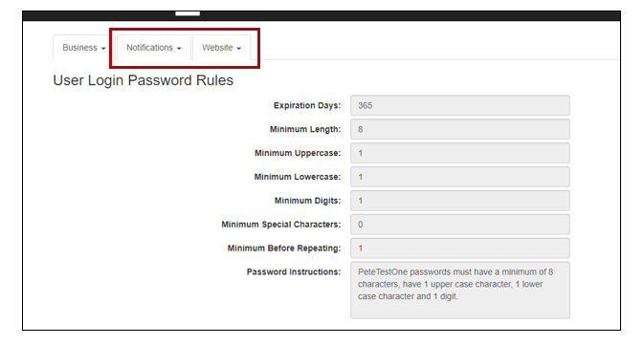
Task: Open the Business tab dropdown
Action: click(x=84, y=48)
